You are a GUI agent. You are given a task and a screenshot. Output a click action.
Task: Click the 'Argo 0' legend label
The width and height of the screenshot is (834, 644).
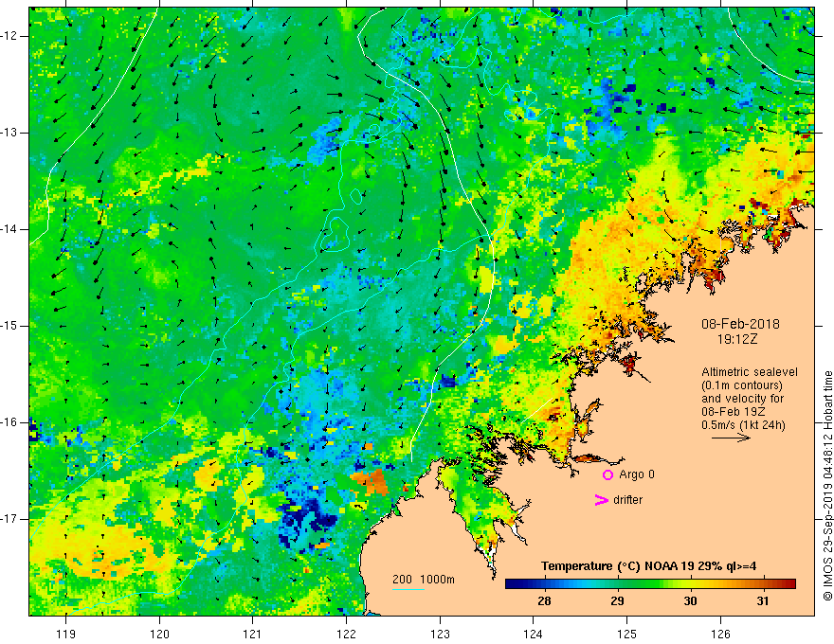point(637,474)
